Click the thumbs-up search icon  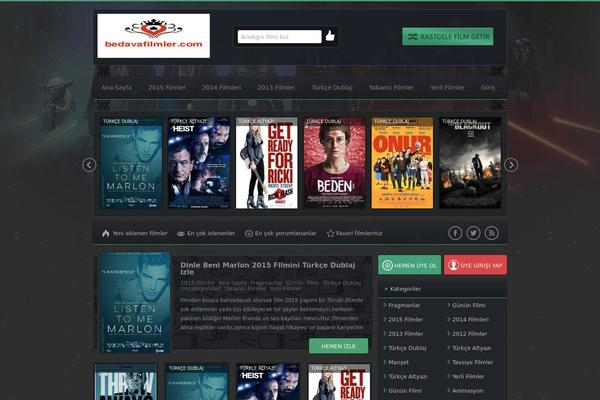click(330, 36)
